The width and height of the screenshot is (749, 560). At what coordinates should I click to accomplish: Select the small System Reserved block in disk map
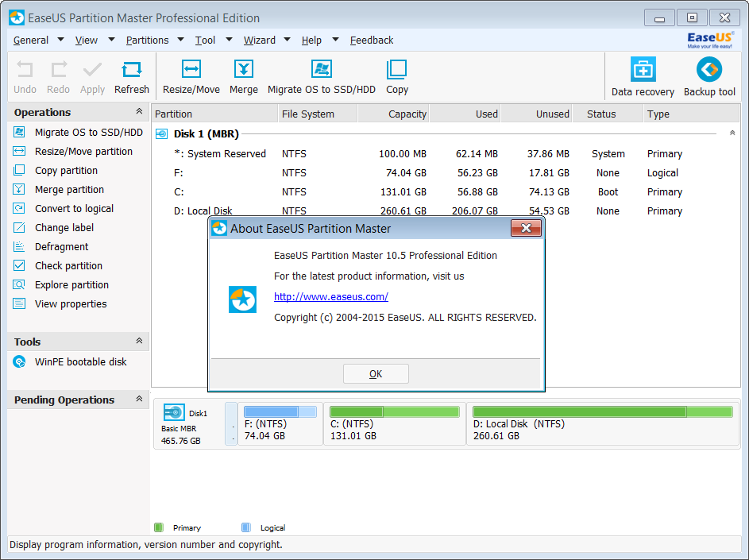(x=230, y=424)
